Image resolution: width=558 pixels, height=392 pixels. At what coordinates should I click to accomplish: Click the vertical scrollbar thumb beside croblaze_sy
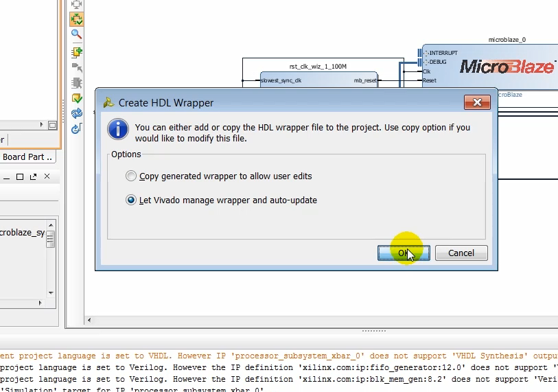(51, 239)
